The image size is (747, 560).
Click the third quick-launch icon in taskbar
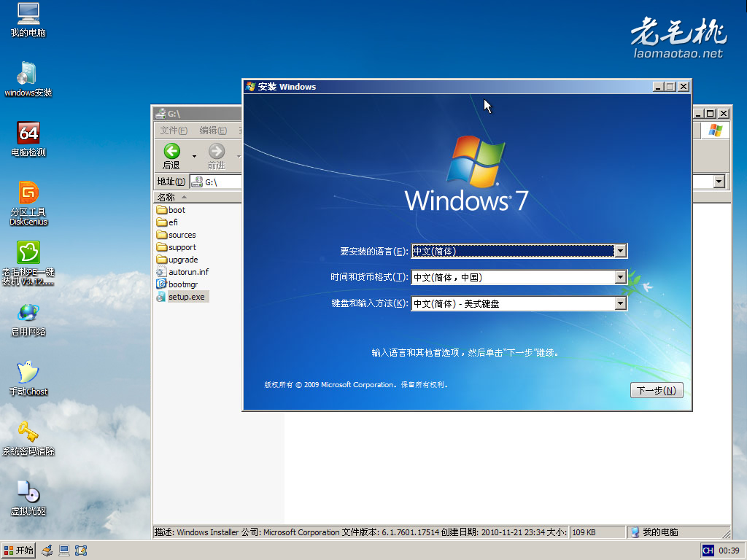pyautogui.click(x=81, y=551)
